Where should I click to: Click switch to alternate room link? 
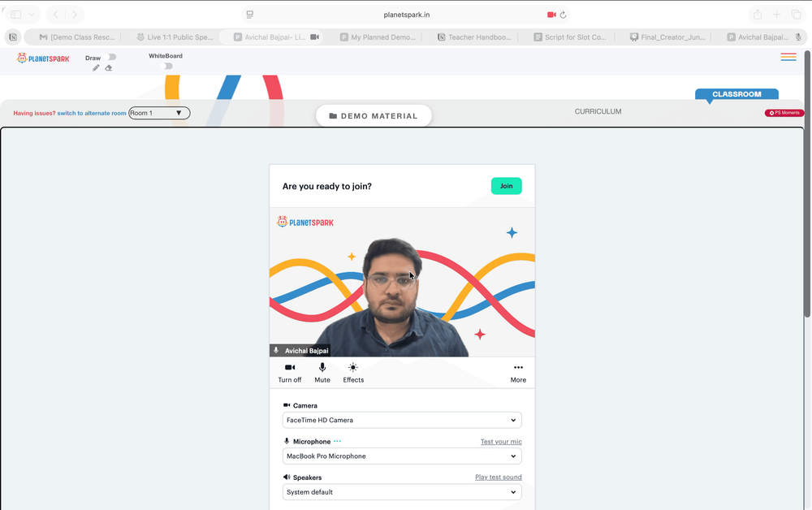click(92, 113)
